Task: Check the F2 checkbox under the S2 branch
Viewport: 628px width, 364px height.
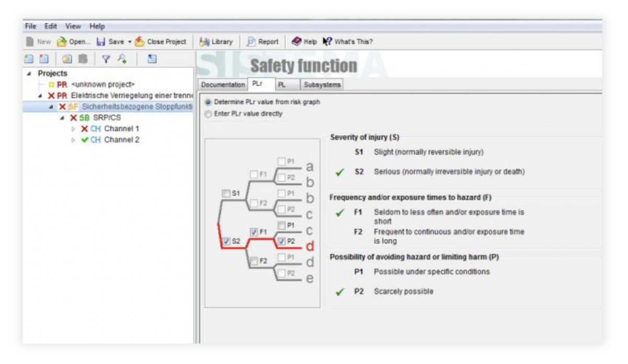Action: pyautogui.click(x=254, y=261)
